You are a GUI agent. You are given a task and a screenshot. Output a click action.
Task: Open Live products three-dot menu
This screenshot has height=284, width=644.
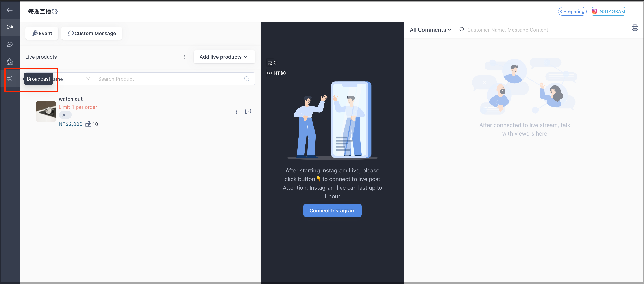(185, 57)
